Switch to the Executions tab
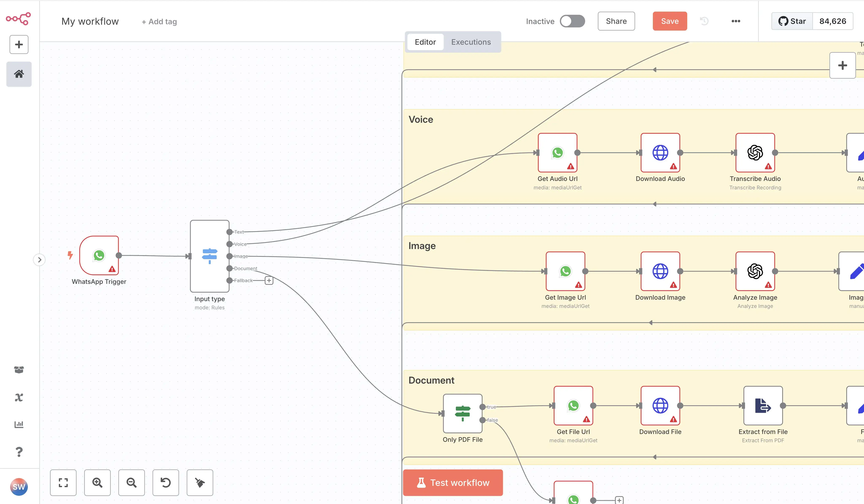864x504 pixels. click(471, 42)
